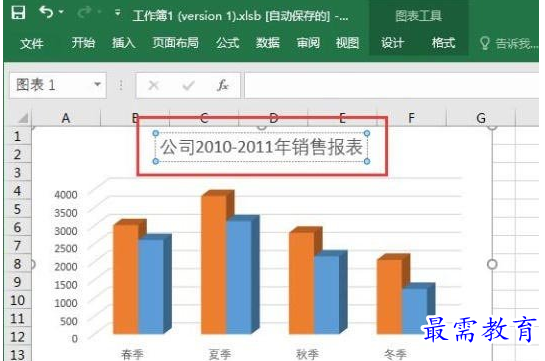Select row 8 header
This screenshot has width=545, height=361.
tap(17, 264)
